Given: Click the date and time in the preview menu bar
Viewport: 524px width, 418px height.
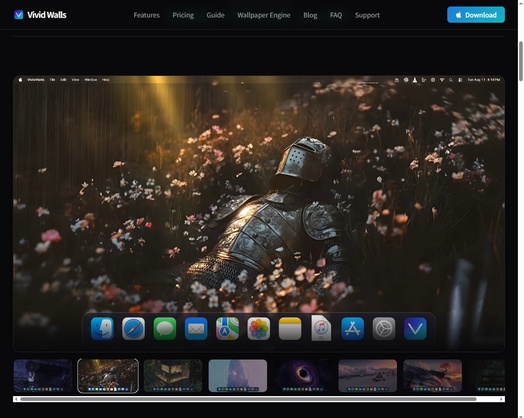Looking at the screenshot, I should [x=484, y=80].
